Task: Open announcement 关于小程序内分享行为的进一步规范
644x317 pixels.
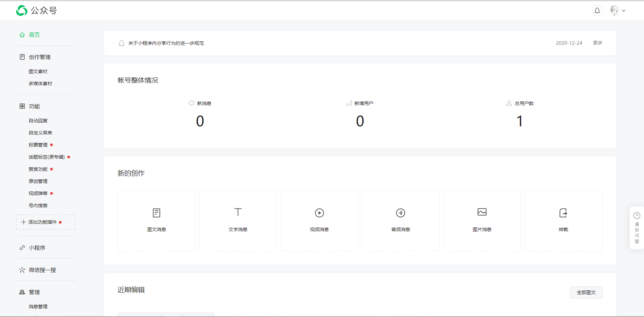Action: pos(166,43)
